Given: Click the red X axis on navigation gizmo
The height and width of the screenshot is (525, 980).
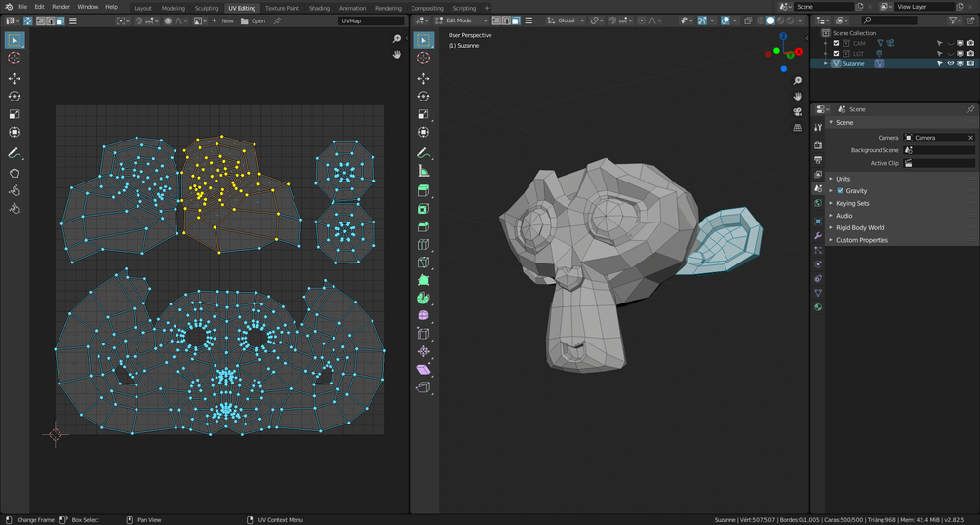Looking at the screenshot, I should tap(798, 52).
